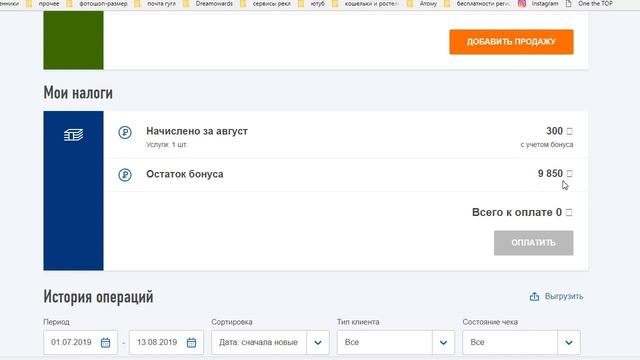
Task: Open the почта гугл bookmark folder
Action: coord(155,4)
